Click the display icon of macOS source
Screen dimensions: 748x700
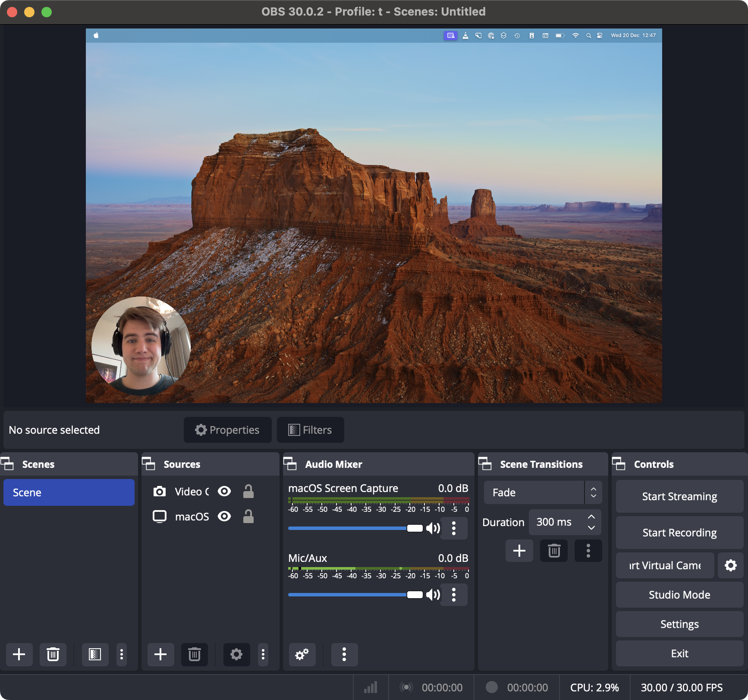pos(160,517)
